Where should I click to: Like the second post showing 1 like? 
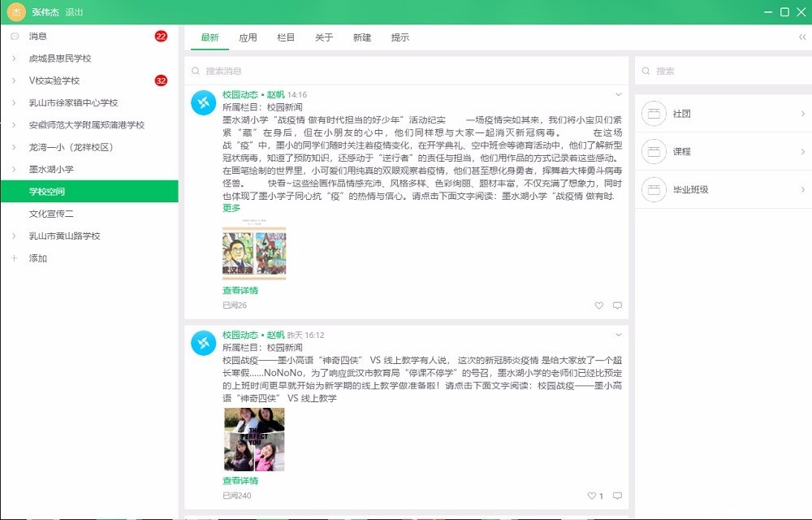pyautogui.click(x=592, y=496)
